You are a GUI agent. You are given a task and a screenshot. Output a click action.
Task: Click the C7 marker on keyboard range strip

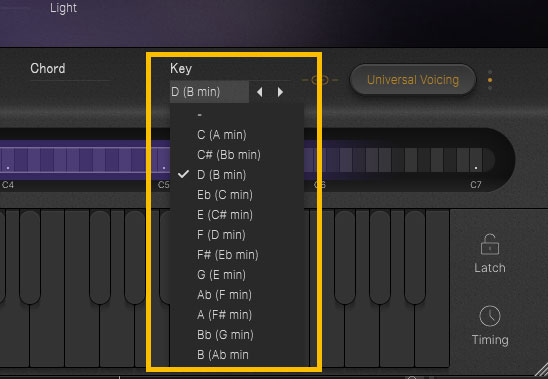476,185
